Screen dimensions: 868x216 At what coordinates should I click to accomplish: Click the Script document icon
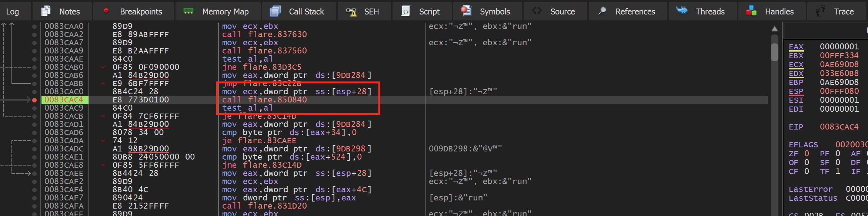[x=406, y=11]
